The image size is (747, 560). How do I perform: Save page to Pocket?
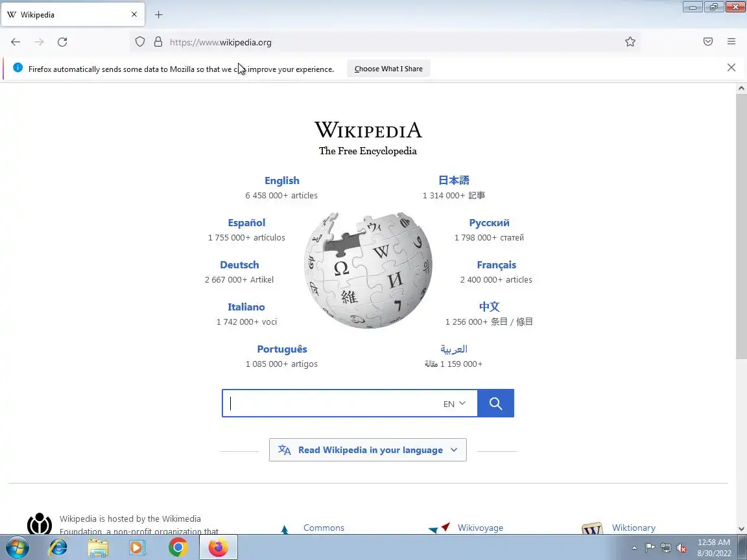pos(708,42)
